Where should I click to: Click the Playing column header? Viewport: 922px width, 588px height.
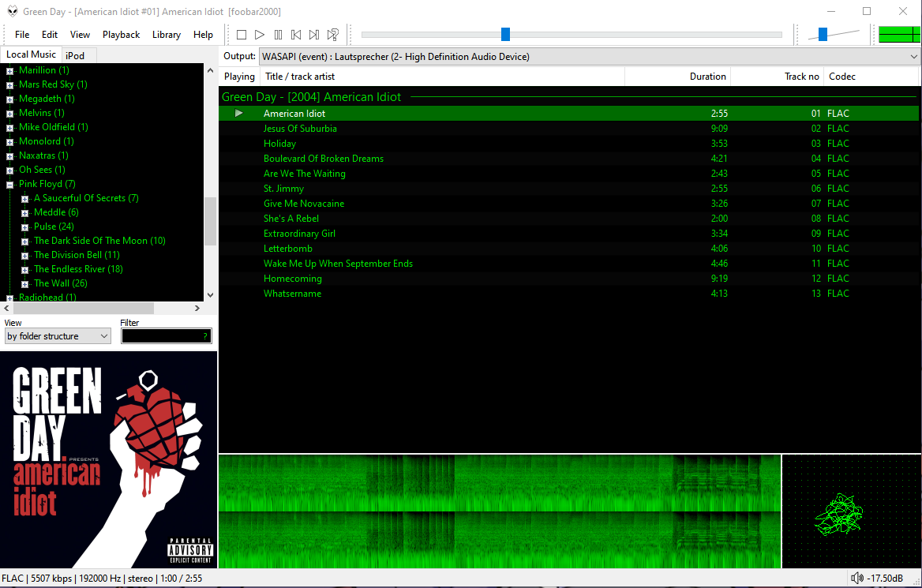coord(239,77)
